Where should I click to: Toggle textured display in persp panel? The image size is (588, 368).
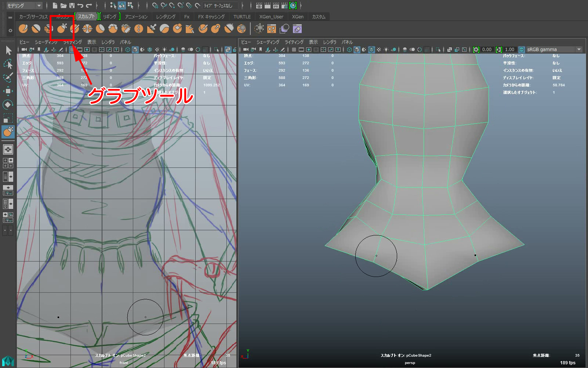pos(379,50)
